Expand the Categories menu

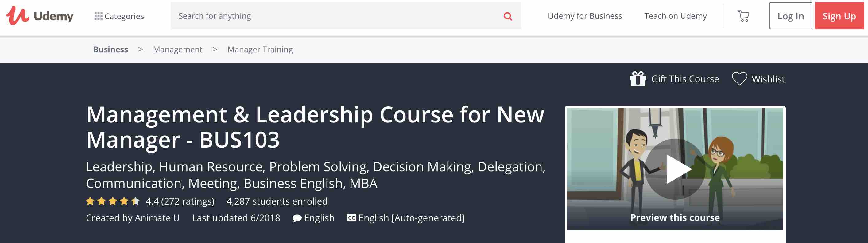pos(119,16)
